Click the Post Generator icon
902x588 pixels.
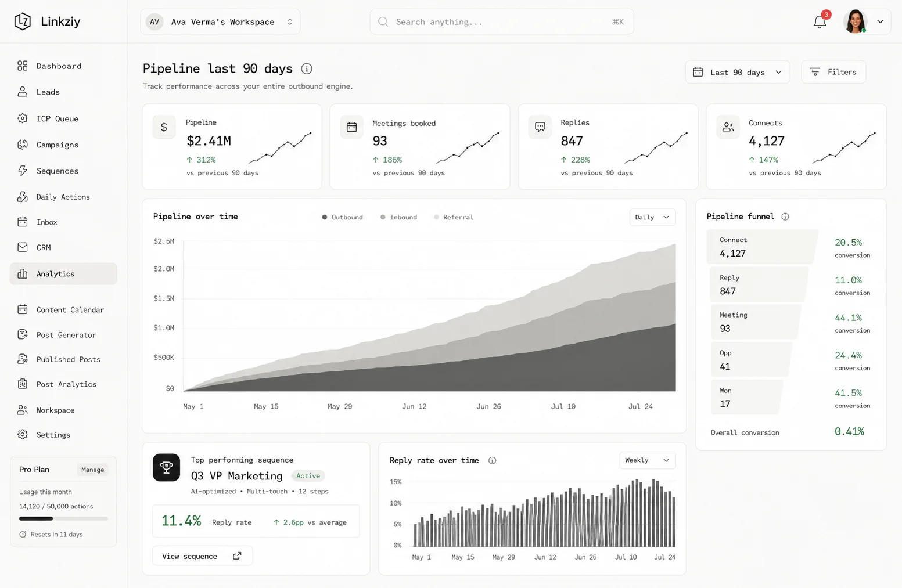[x=23, y=334]
